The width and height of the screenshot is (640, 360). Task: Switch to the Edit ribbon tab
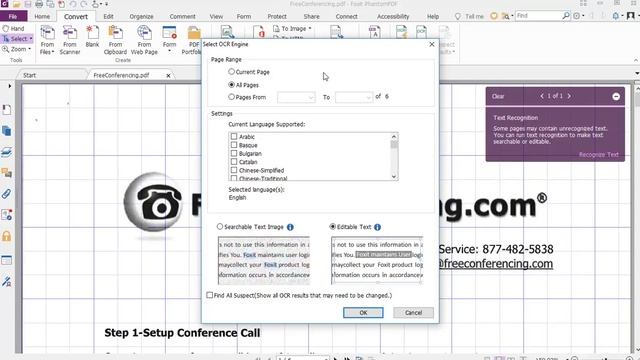108,16
